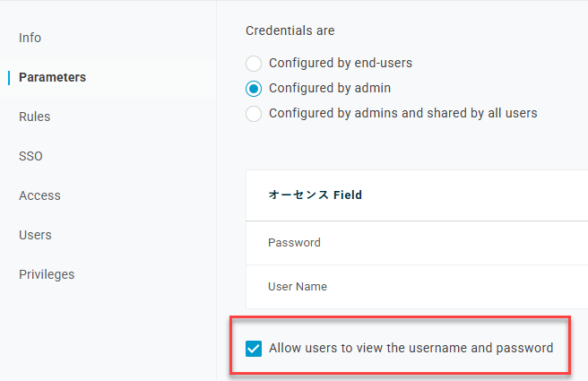Screen dimensions: 588x381
Task: Click 'Allow users to view the username and password' text
Action: (411, 348)
